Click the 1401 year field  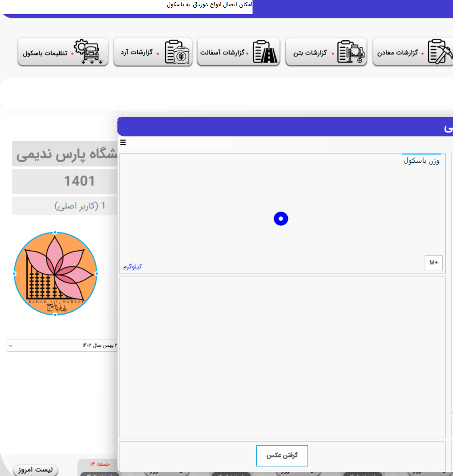(79, 181)
